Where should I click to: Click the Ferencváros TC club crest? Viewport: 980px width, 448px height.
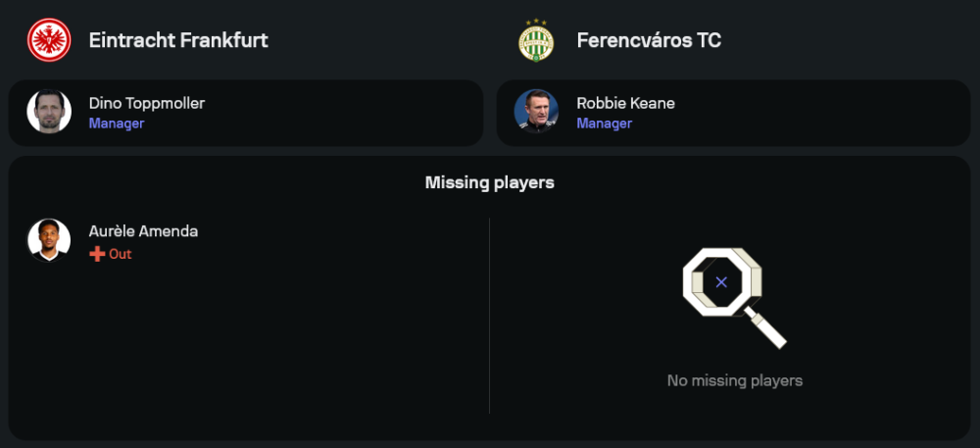point(536,40)
